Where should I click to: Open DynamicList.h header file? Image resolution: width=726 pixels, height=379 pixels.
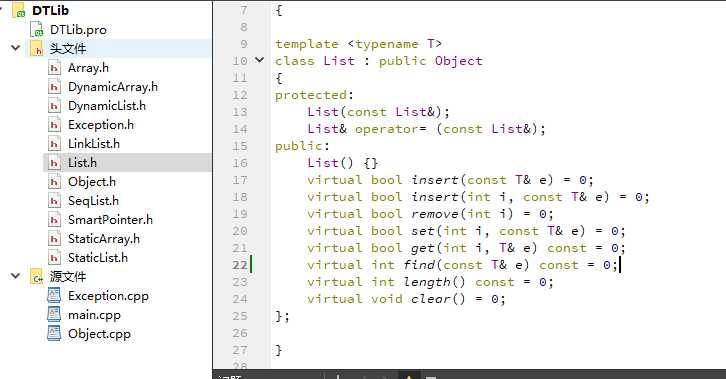[106, 106]
